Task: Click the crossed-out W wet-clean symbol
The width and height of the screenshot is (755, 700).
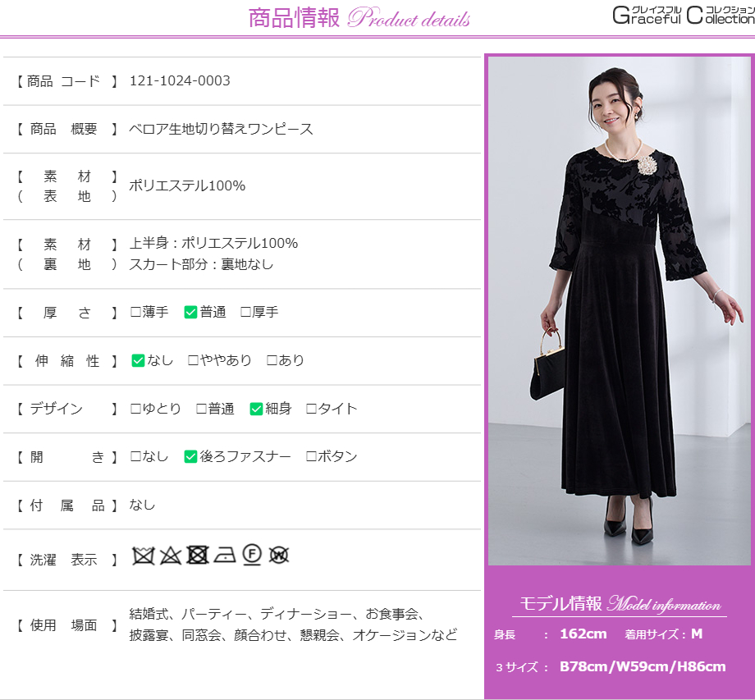Action: (x=279, y=556)
